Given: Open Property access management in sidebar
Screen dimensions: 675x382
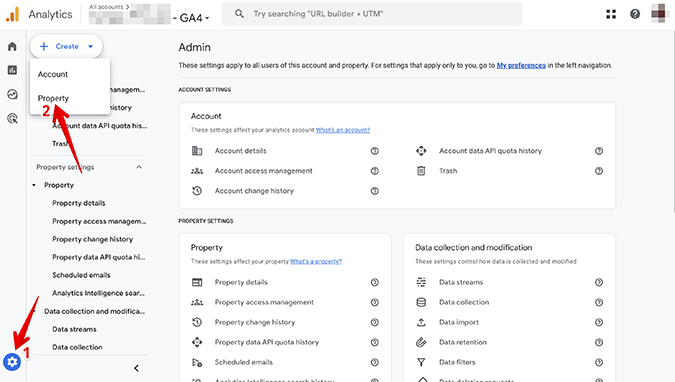Looking at the screenshot, I should click(99, 221).
